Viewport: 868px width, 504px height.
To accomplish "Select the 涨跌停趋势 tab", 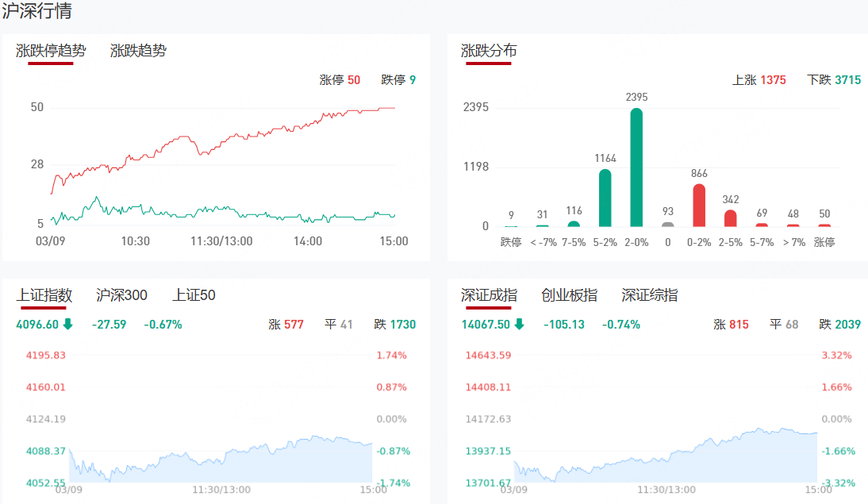I will coord(51,51).
